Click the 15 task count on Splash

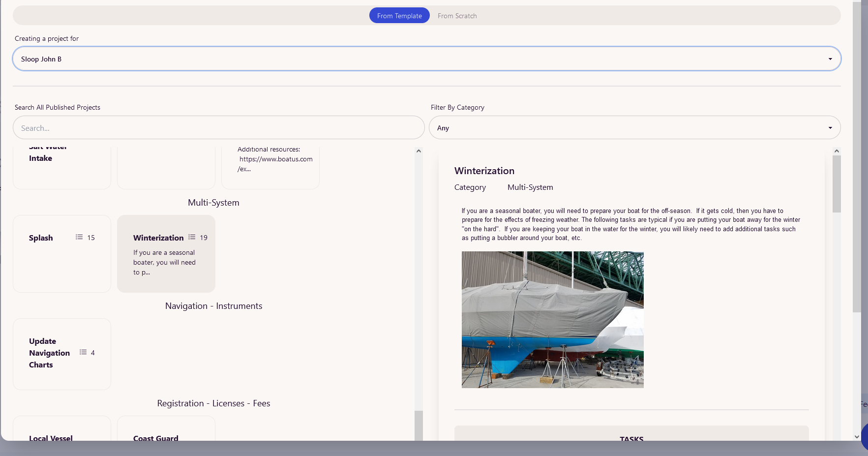(x=91, y=238)
